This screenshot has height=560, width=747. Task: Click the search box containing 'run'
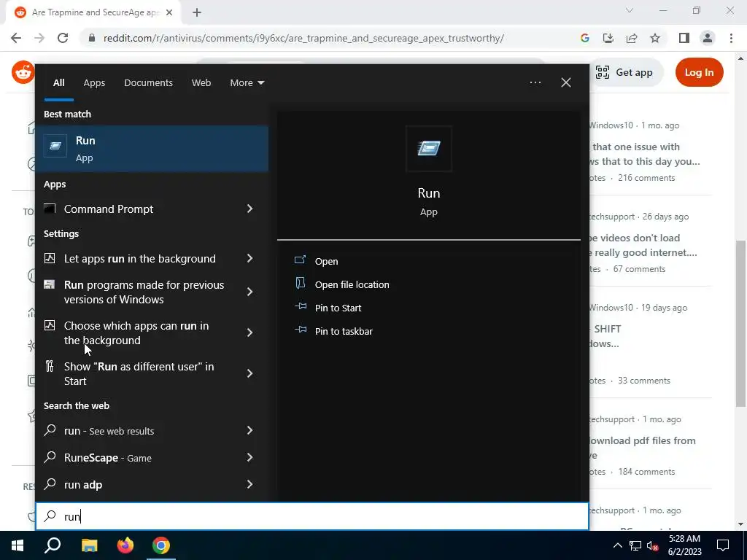tap(312, 516)
